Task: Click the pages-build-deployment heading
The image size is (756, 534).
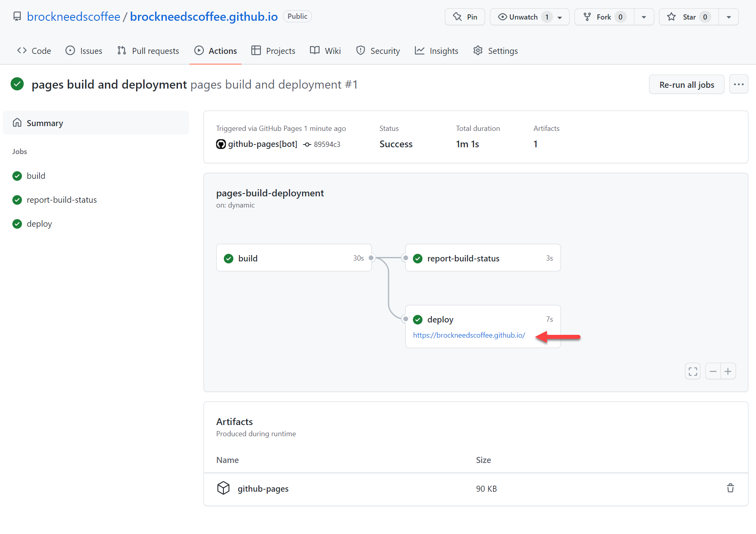Action: [x=270, y=193]
